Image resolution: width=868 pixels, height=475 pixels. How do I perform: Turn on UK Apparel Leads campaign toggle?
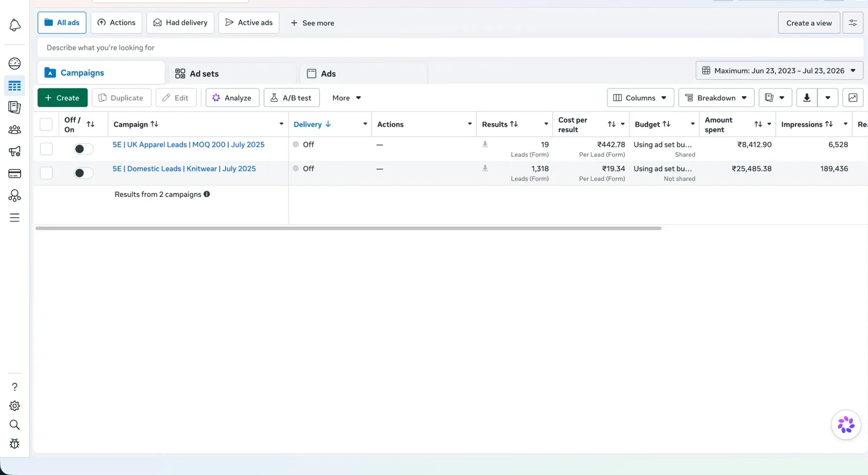click(84, 149)
